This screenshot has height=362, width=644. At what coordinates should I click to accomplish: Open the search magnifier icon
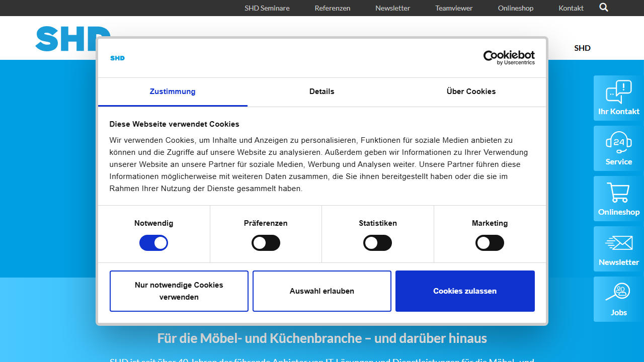pos(604,8)
